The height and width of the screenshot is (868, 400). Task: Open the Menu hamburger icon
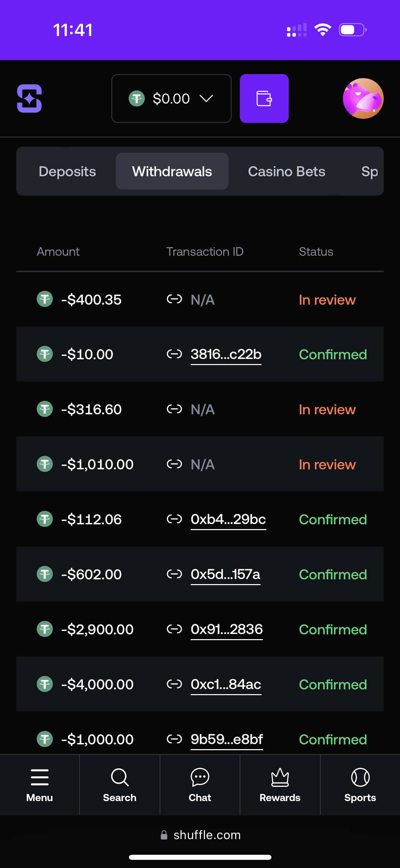point(40,777)
